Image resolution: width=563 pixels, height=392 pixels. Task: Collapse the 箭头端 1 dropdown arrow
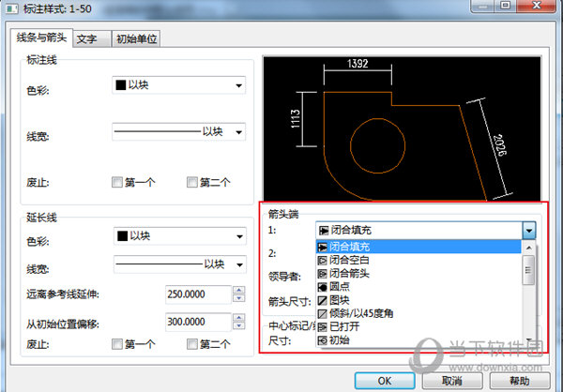coord(529,230)
